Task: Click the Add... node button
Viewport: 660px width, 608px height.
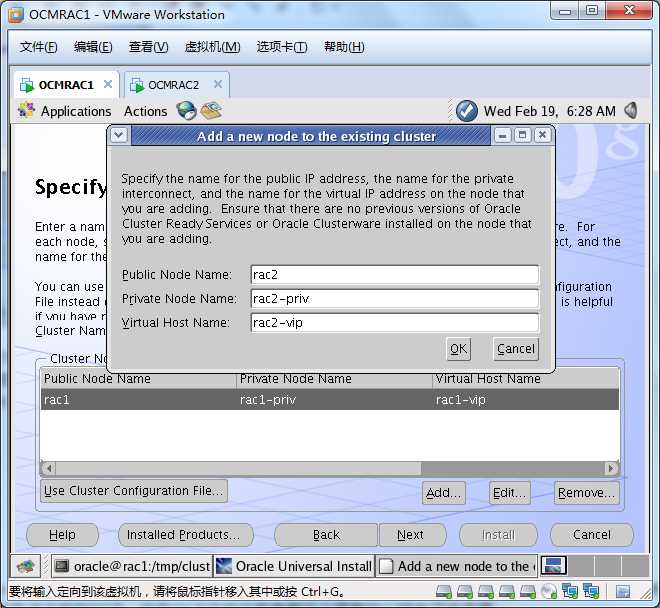Action: 444,493
